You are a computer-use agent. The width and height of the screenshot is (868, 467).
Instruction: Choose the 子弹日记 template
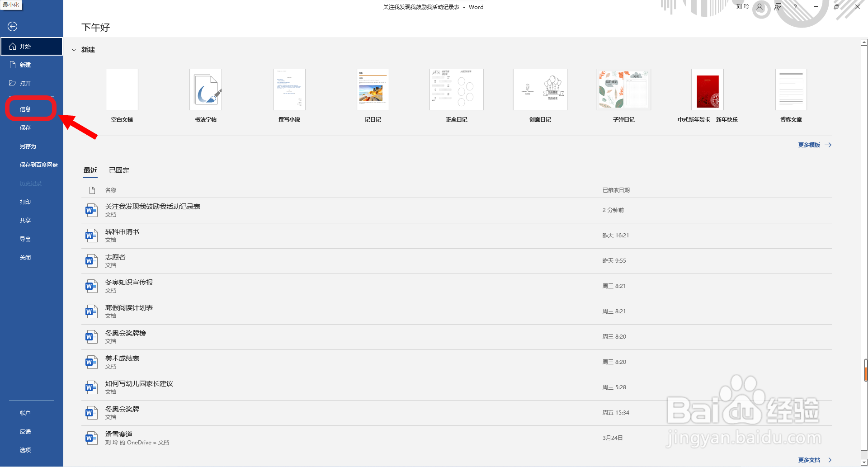[x=624, y=90]
